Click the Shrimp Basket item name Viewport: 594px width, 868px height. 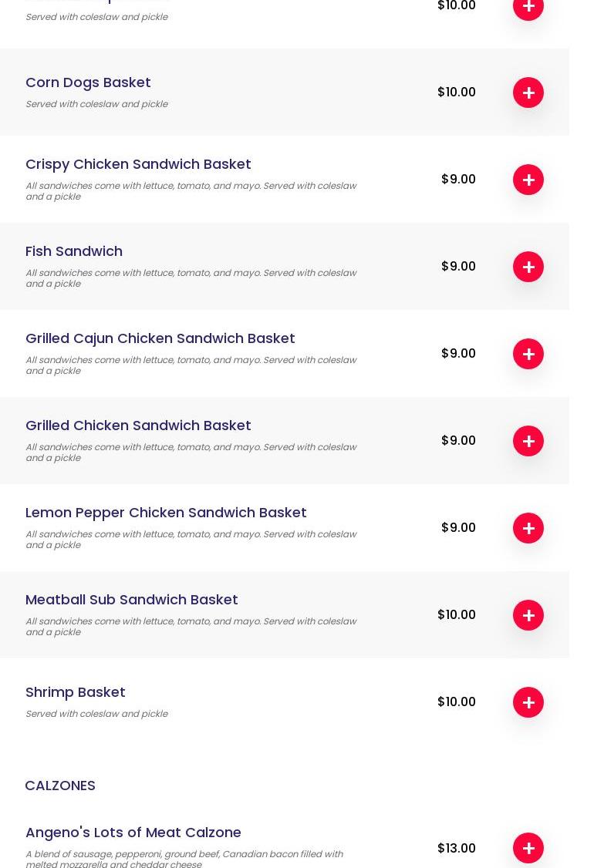click(76, 692)
